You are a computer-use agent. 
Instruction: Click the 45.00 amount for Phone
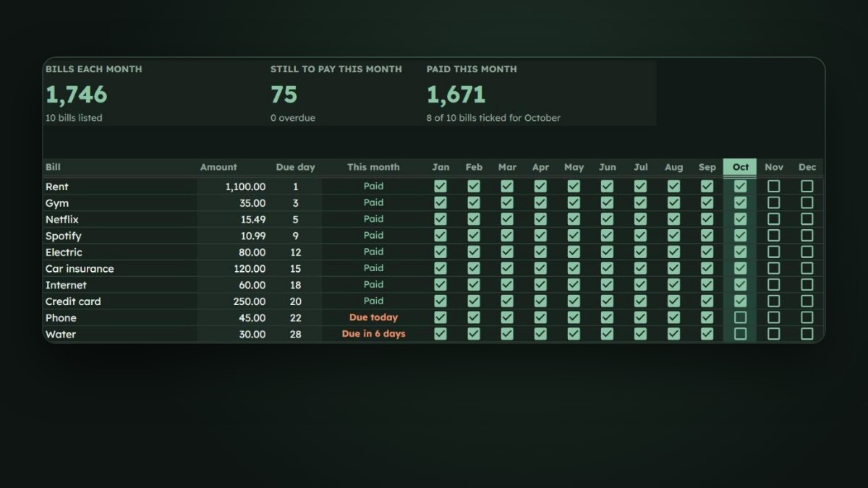(x=233, y=318)
